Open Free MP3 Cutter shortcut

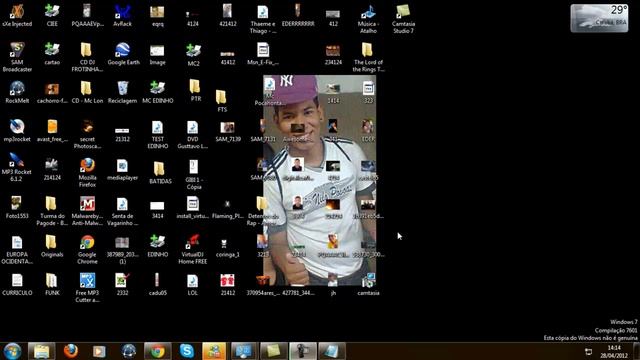point(87,288)
